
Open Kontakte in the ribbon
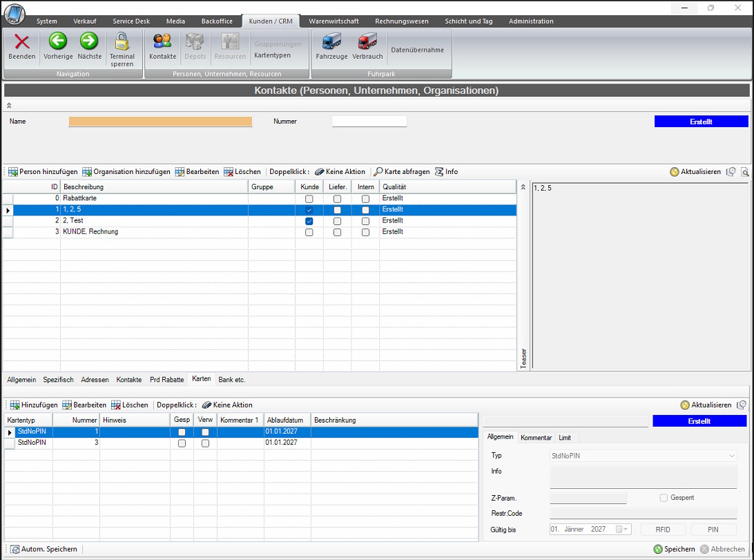pos(162,42)
